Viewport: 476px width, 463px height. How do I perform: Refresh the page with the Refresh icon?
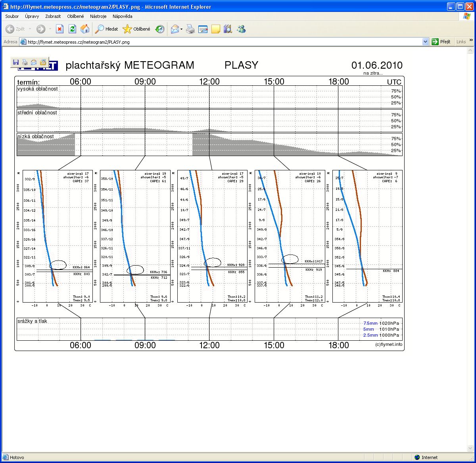tap(72, 29)
